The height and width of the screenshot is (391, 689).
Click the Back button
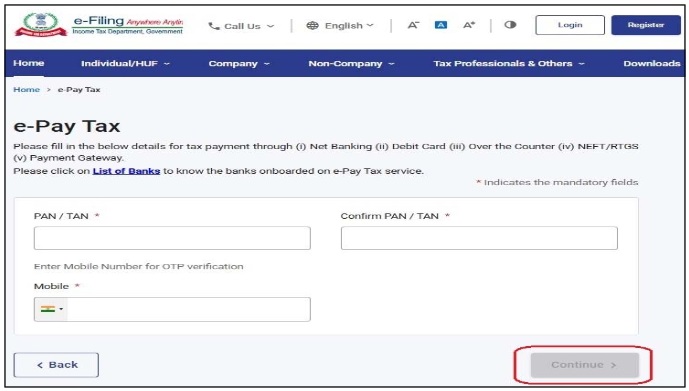coord(56,365)
